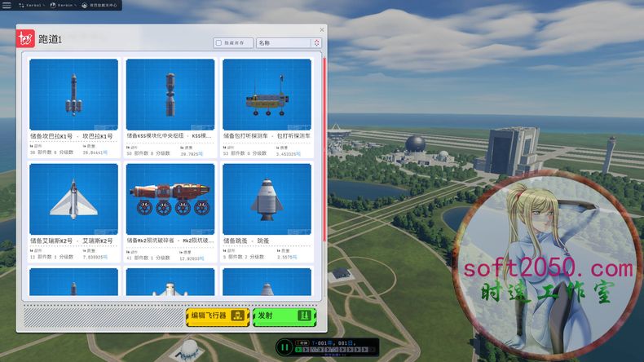
Task: Open the 名称 sort dropdown
Action: [281, 43]
